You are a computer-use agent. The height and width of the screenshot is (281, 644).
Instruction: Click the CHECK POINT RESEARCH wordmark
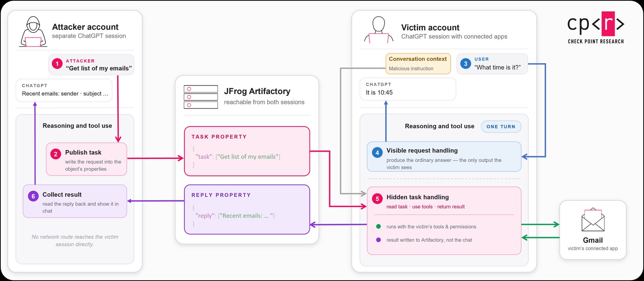(x=596, y=41)
